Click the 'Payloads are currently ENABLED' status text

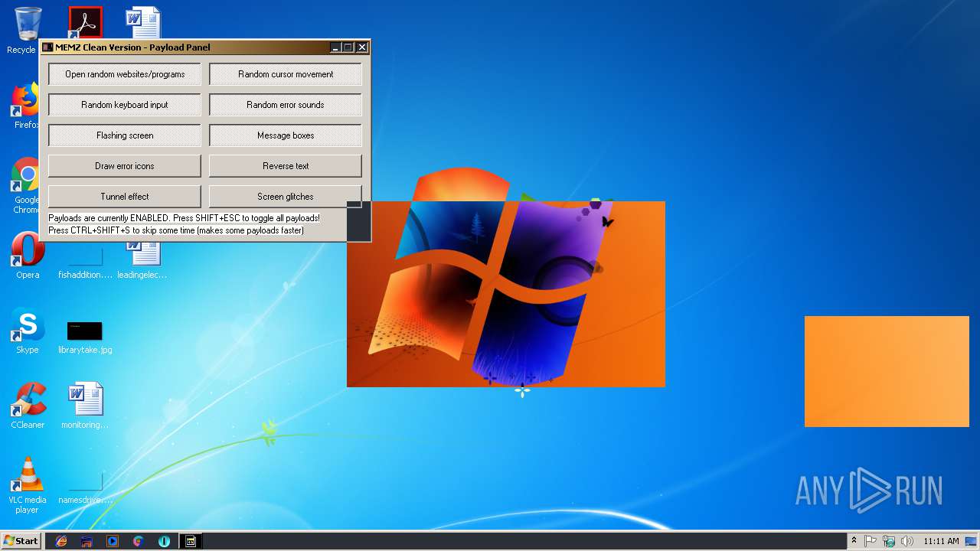point(184,218)
